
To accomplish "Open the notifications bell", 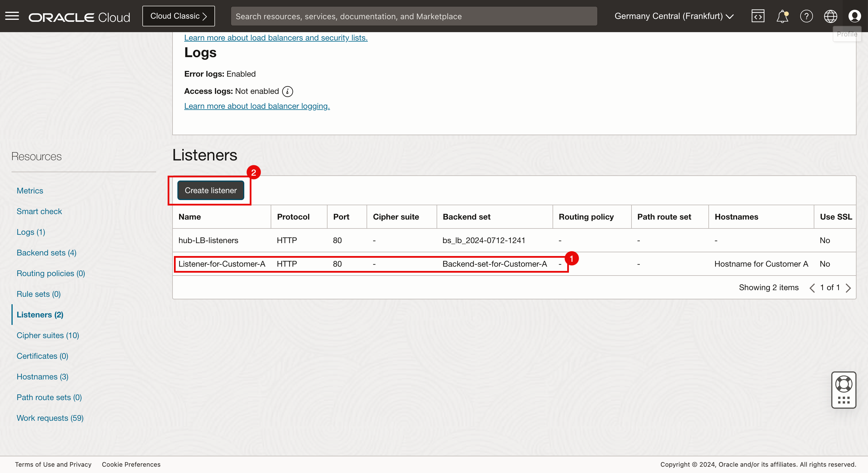I will [x=782, y=16].
